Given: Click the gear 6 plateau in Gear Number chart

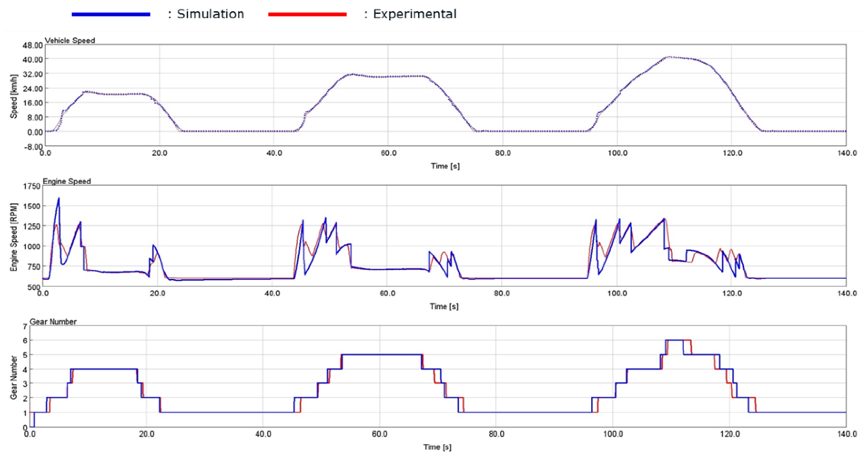Looking at the screenshot, I should [675, 340].
